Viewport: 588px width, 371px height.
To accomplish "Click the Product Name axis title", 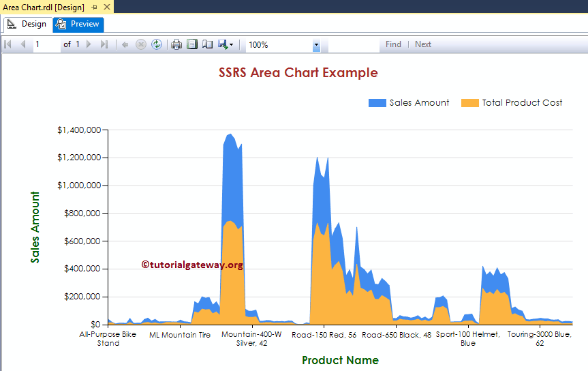I will click(x=340, y=360).
